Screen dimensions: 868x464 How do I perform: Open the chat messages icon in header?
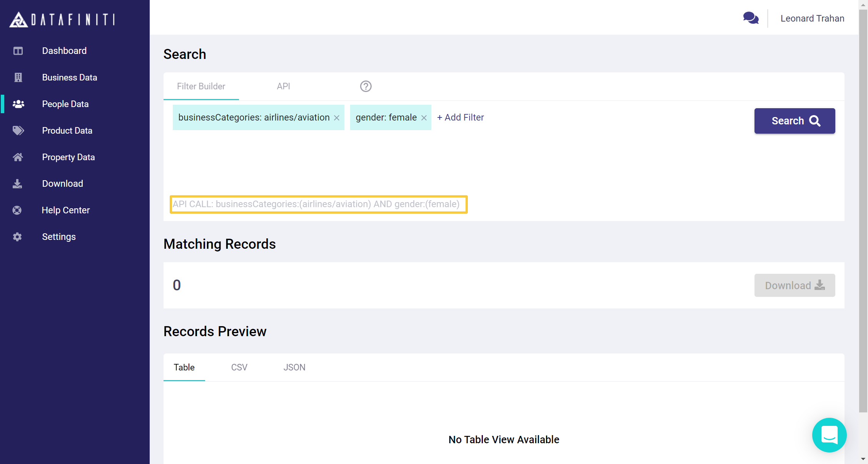click(x=751, y=18)
